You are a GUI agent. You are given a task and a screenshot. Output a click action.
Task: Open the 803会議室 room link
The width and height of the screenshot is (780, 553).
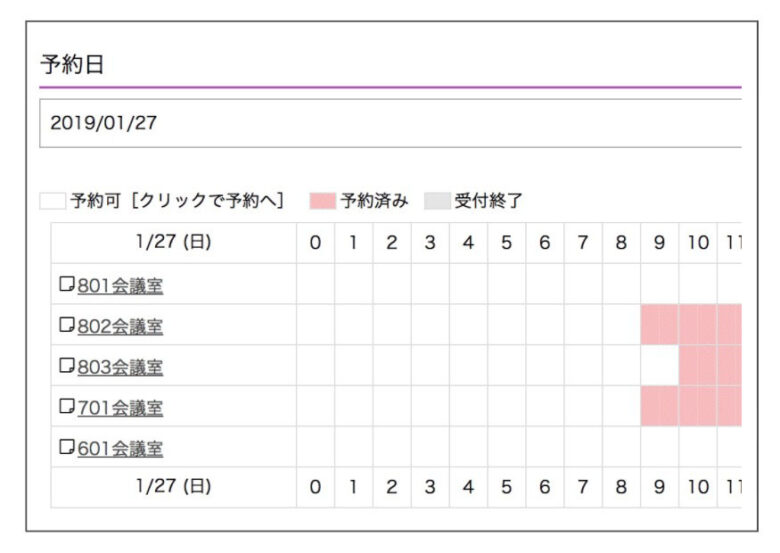(120, 368)
